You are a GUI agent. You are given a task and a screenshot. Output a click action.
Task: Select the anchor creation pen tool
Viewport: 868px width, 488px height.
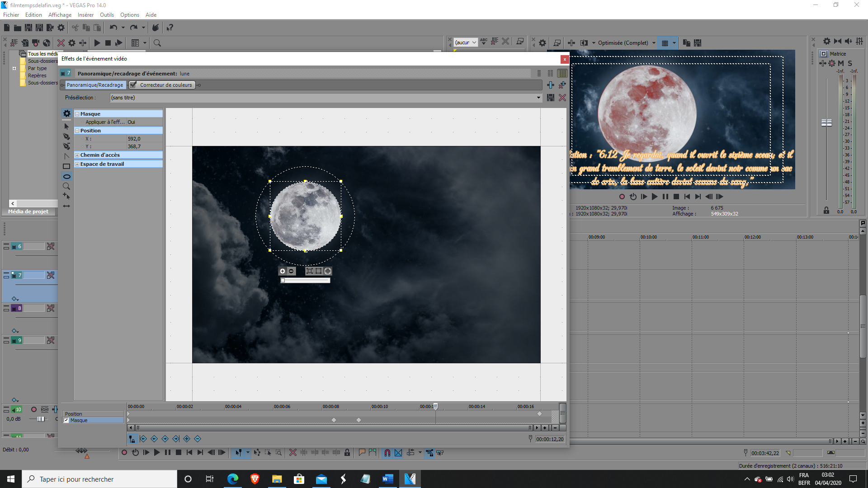click(x=66, y=136)
